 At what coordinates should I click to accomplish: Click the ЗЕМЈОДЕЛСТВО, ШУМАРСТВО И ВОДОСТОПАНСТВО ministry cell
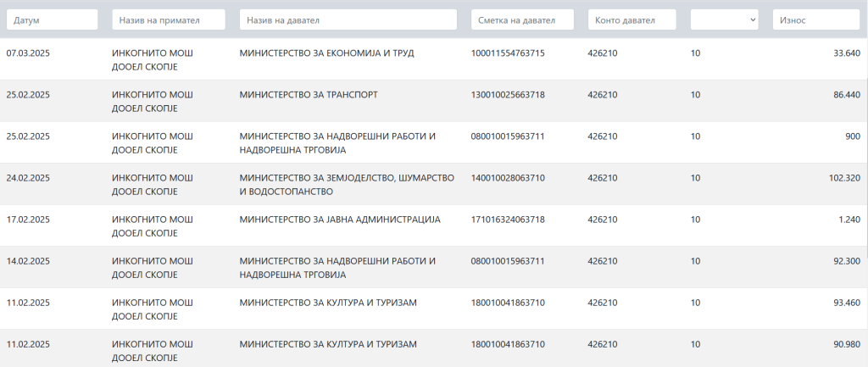tap(348, 185)
